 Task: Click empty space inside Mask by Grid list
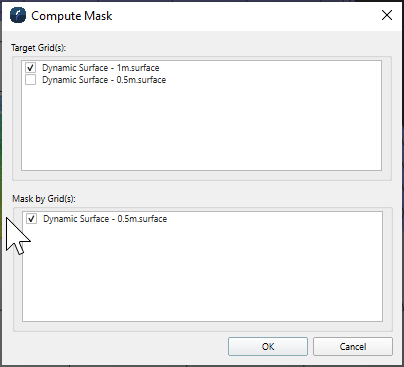tap(202, 273)
